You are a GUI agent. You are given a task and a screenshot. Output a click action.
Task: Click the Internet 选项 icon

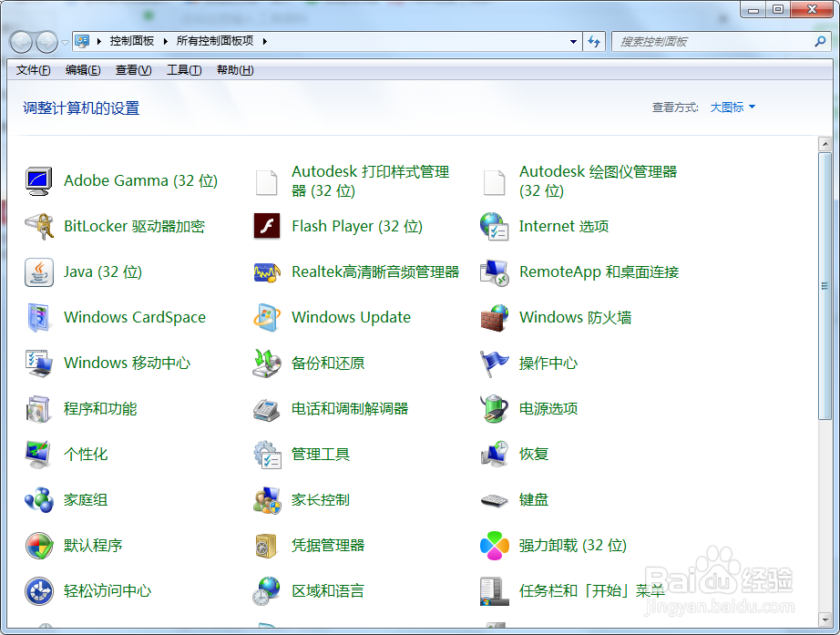[x=495, y=227]
